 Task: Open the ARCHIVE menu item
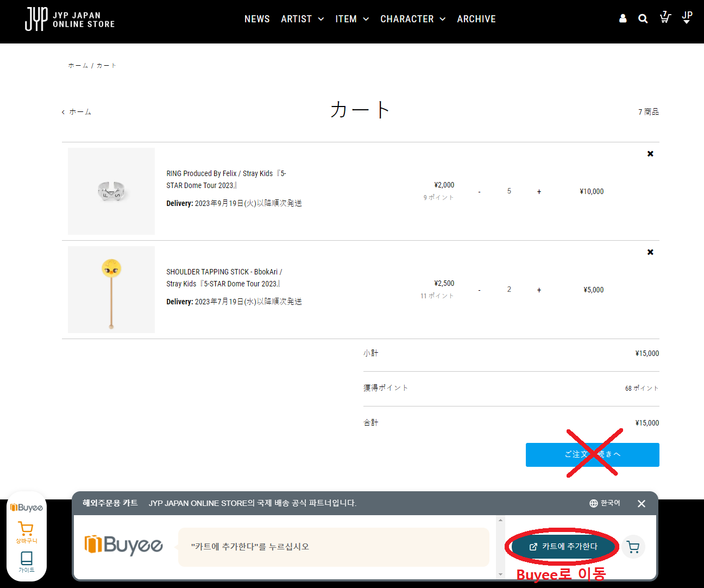476,19
